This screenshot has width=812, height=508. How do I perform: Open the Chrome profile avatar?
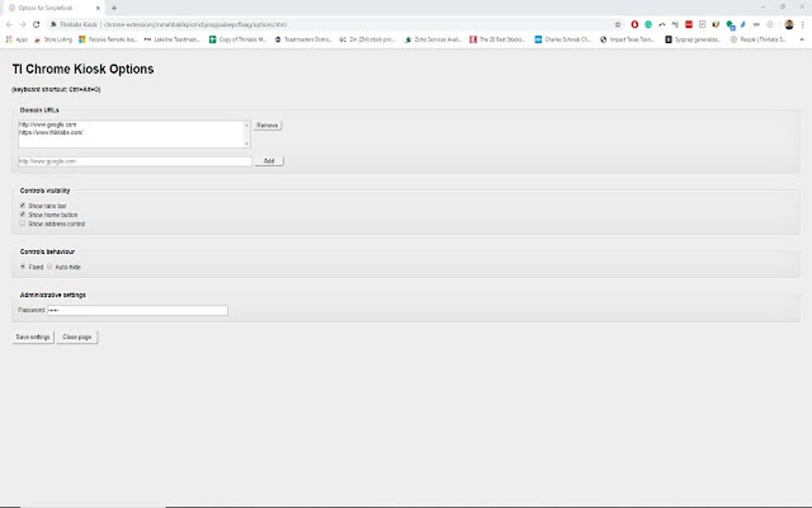pyautogui.click(x=788, y=25)
